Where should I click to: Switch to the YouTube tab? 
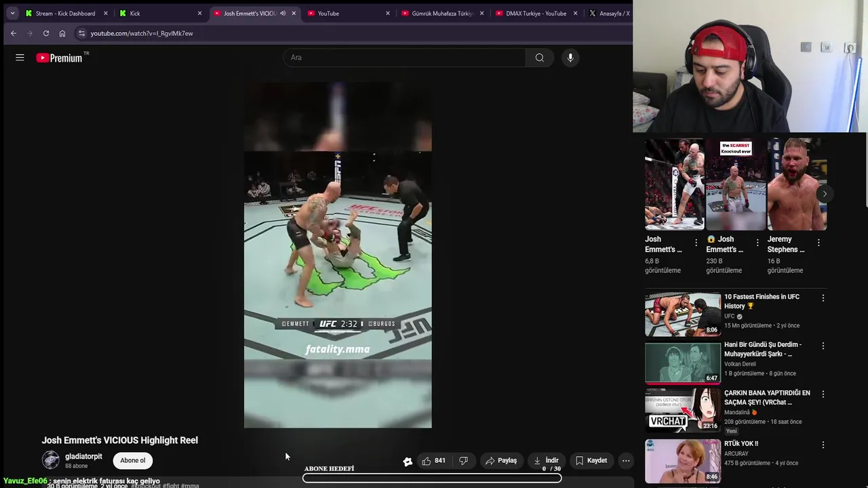pos(328,13)
